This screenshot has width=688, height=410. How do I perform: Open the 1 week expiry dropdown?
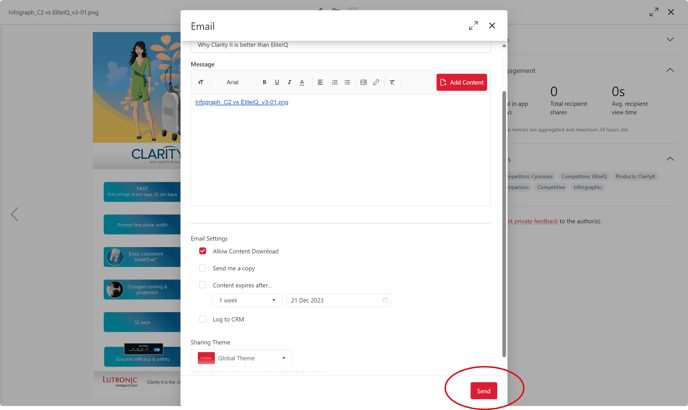click(247, 300)
